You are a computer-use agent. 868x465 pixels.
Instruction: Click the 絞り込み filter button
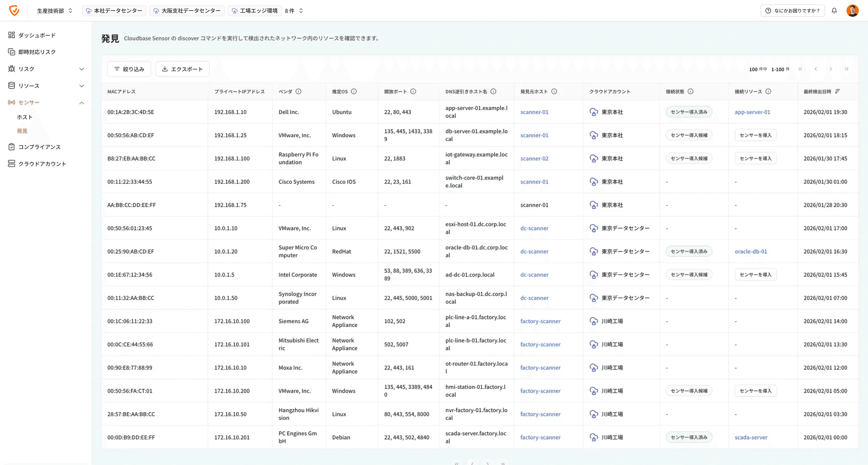coord(129,69)
